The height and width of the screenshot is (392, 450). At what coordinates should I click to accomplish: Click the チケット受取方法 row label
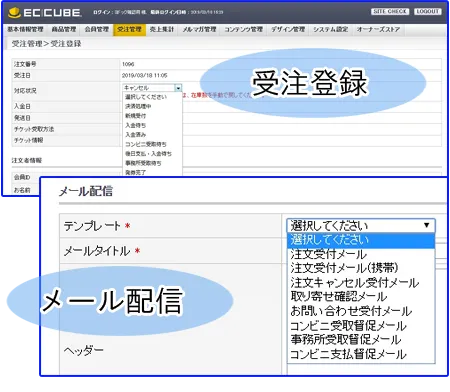coord(34,129)
